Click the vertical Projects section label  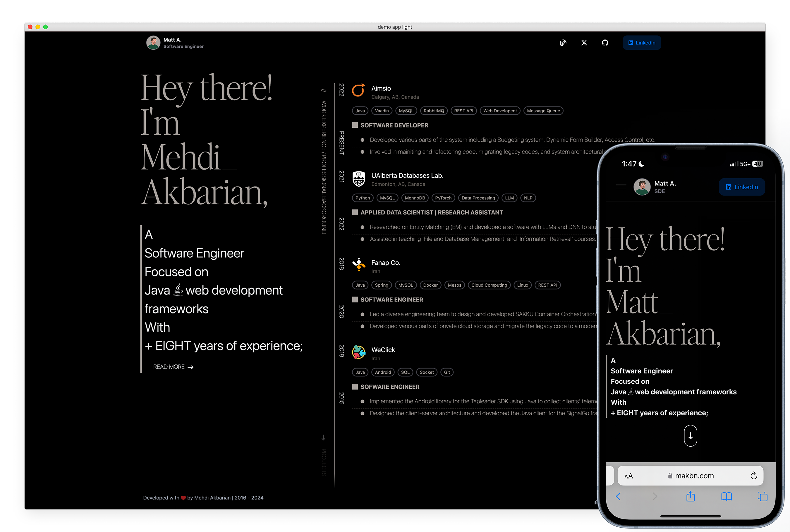324,462
